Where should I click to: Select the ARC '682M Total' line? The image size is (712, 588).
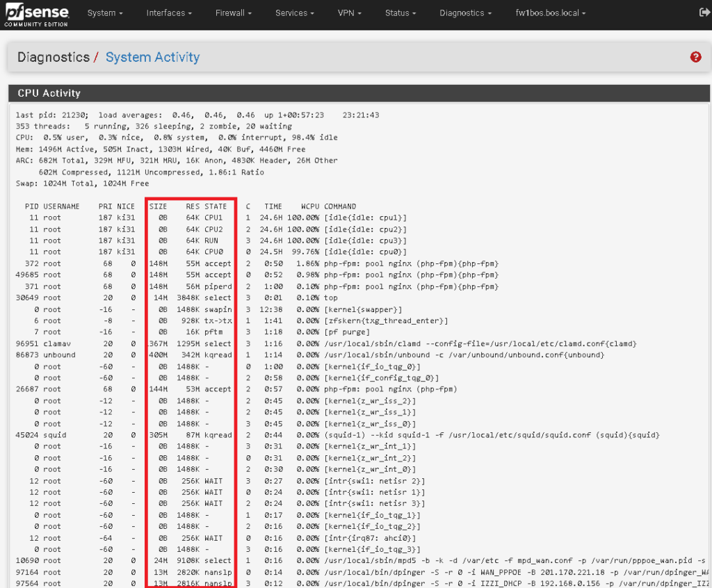tap(177, 161)
